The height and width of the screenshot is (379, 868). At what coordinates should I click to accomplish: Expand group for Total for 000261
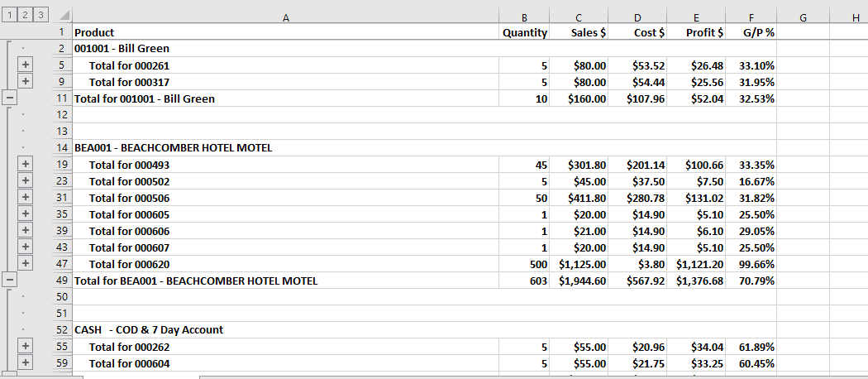coord(25,65)
